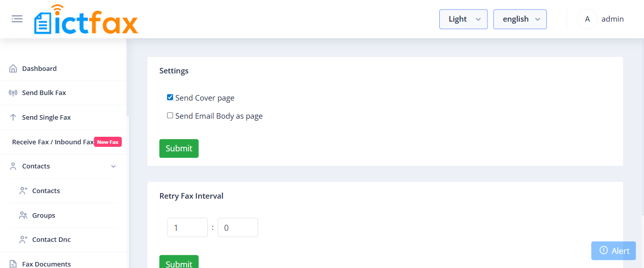Click the admin username link
644x268 pixels.
click(x=613, y=19)
